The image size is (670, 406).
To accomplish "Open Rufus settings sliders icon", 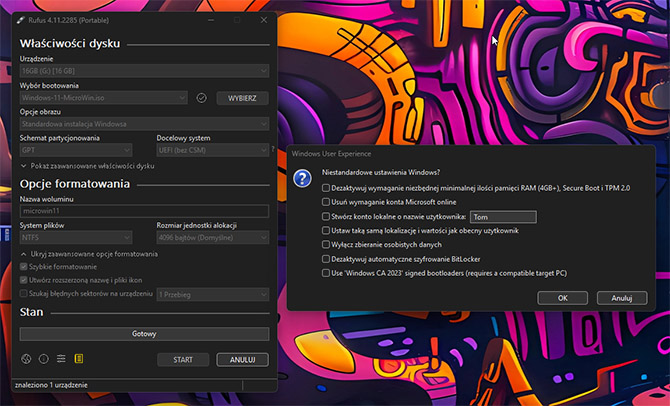I will [61, 359].
